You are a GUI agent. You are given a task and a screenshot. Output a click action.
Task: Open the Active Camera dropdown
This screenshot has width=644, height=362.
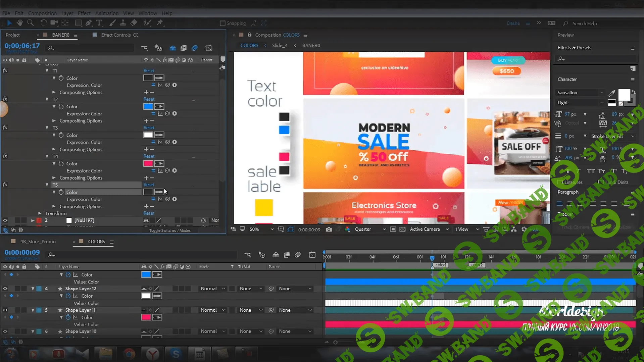coord(429,229)
